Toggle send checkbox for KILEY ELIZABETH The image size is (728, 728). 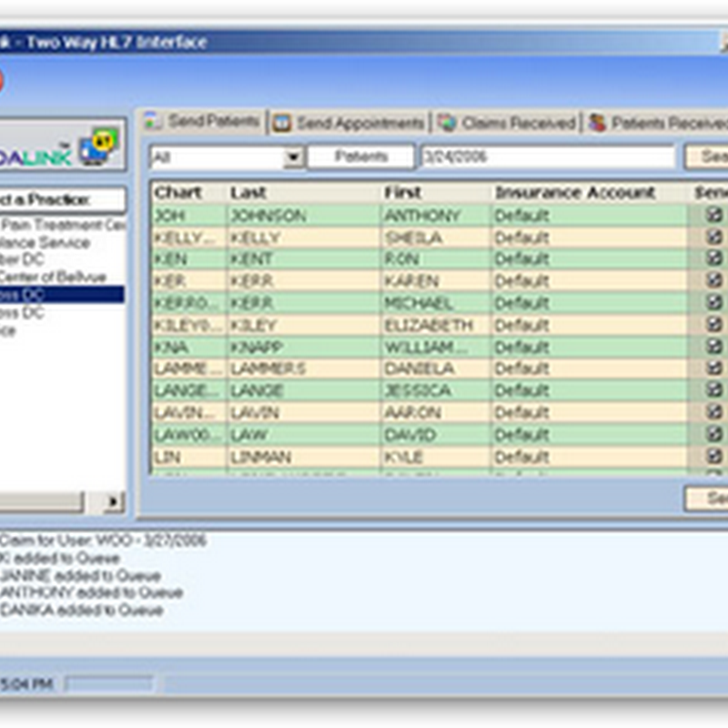714,325
